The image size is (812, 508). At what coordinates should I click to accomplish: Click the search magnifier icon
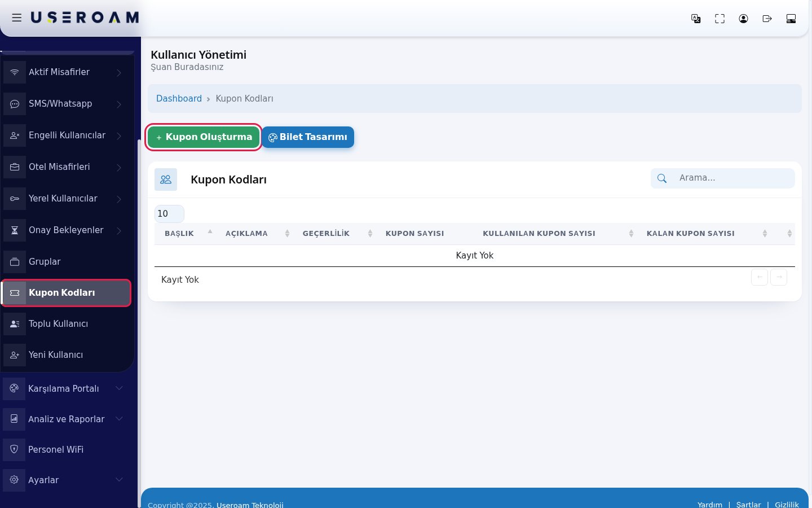[x=662, y=178]
